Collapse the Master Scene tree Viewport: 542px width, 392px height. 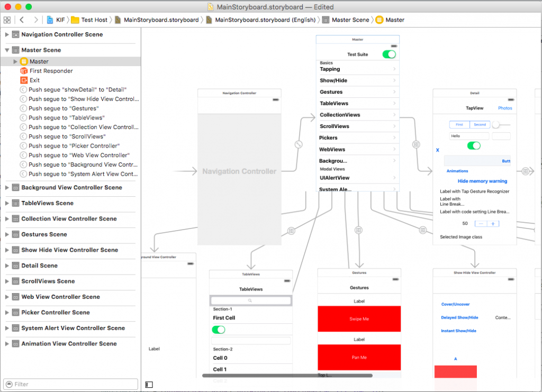[7, 50]
